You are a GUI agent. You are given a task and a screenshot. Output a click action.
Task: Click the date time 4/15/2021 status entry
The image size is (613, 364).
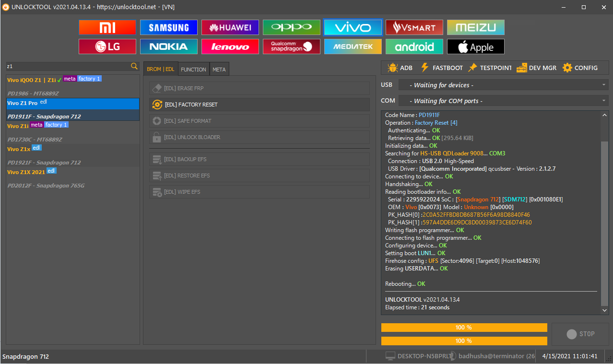[570, 356]
